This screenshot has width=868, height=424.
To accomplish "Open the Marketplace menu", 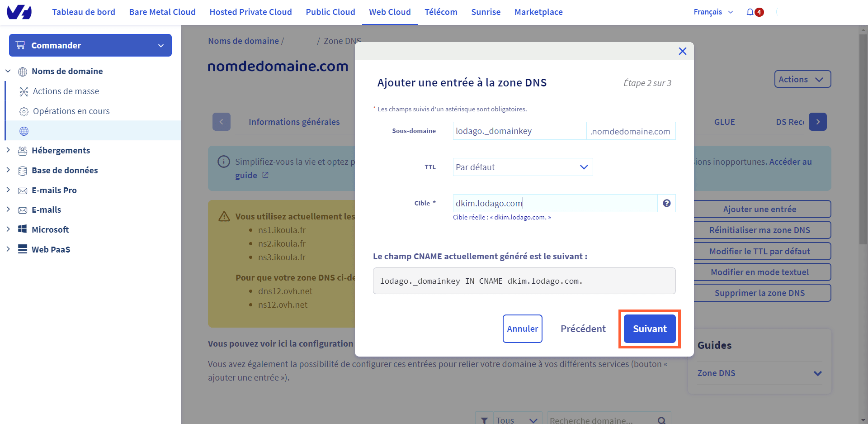I will (538, 12).
